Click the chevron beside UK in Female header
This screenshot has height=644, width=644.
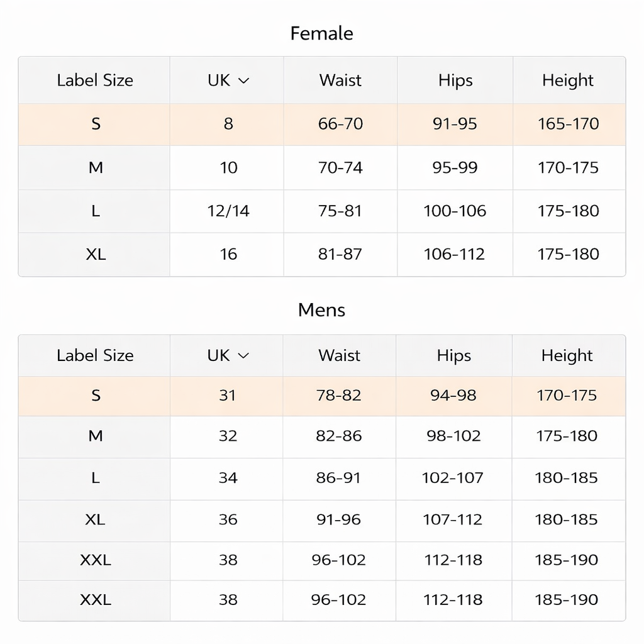243,81
